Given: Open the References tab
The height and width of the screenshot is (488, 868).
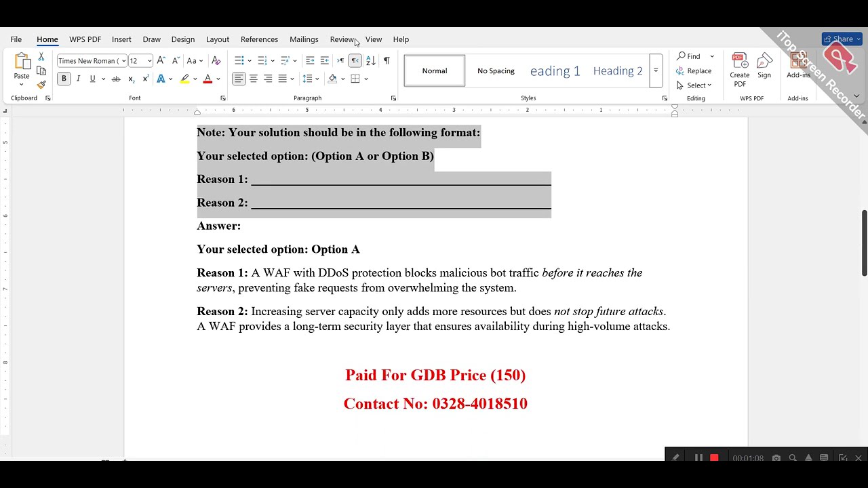Looking at the screenshot, I should (x=259, y=39).
